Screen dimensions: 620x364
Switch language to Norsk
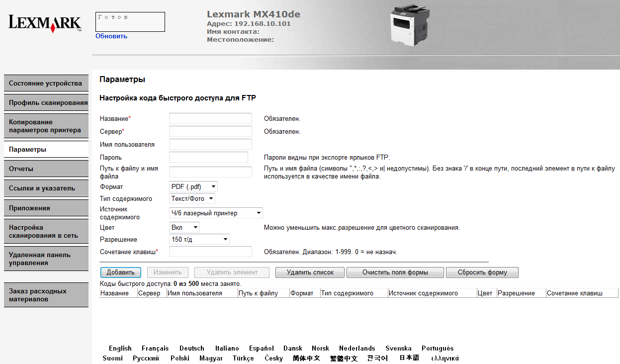pos(321,348)
